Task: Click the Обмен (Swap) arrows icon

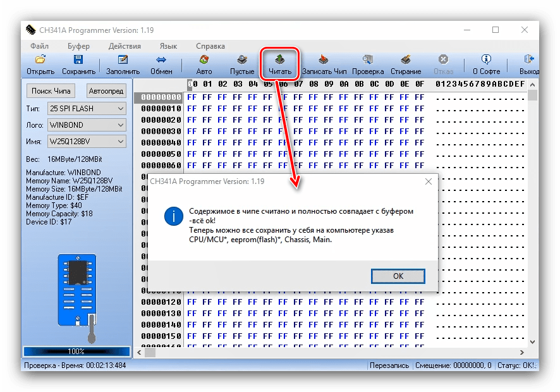Action: coord(161,60)
